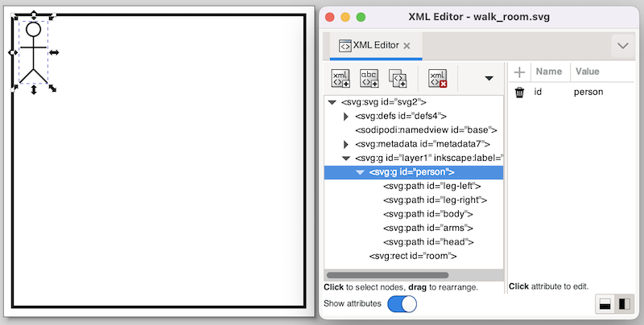Click the delete node icon
The image size is (644, 325).
[437, 78]
